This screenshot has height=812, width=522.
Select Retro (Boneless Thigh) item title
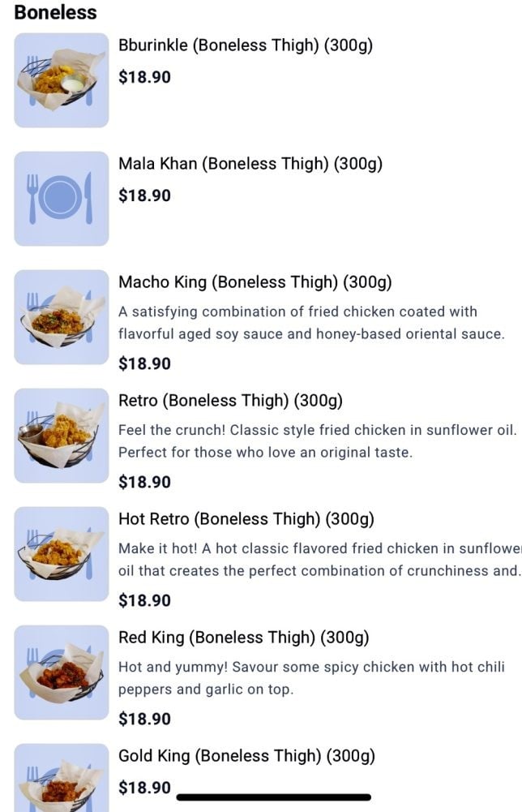coord(231,401)
